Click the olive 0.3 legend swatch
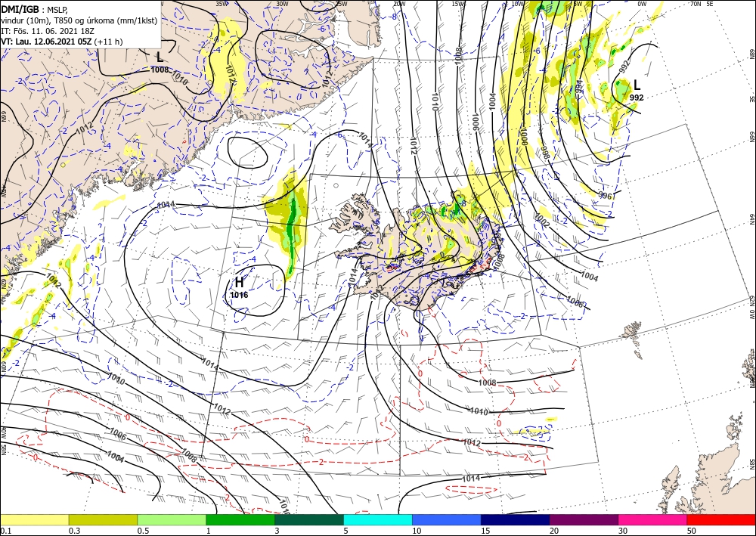 pyautogui.click(x=103, y=519)
